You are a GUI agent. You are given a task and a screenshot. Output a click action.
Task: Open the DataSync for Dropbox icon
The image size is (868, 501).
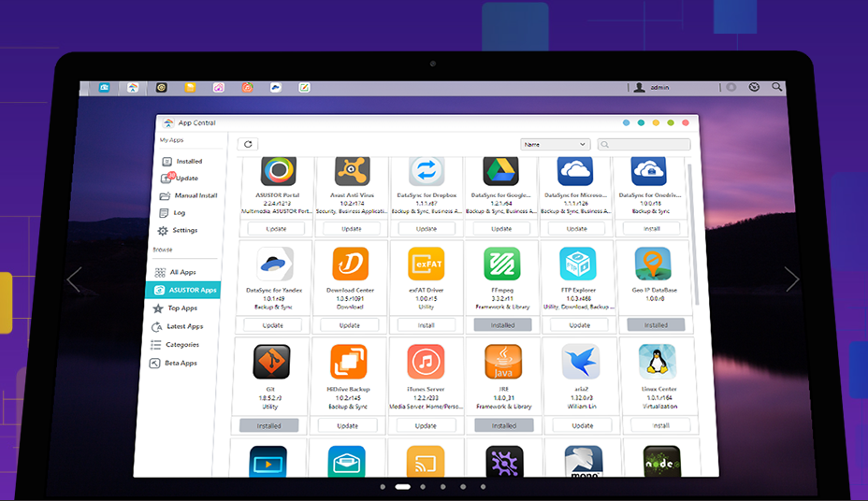tap(427, 171)
